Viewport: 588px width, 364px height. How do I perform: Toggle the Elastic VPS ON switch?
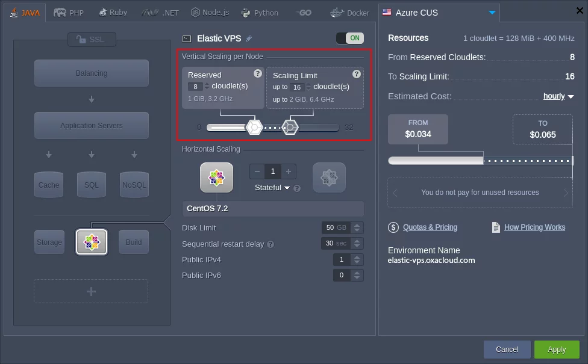pyautogui.click(x=350, y=38)
